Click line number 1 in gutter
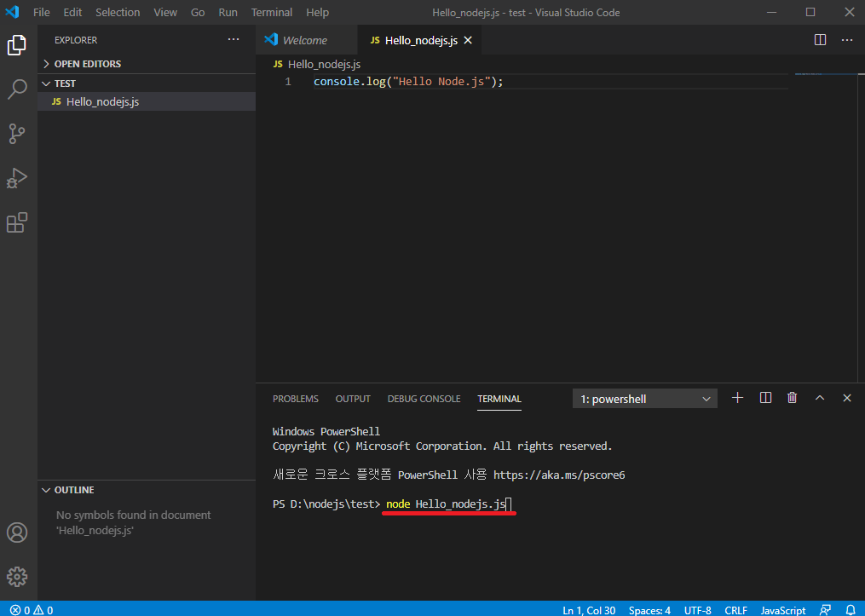This screenshot has height=616, width=865. [x=288, y=82]
